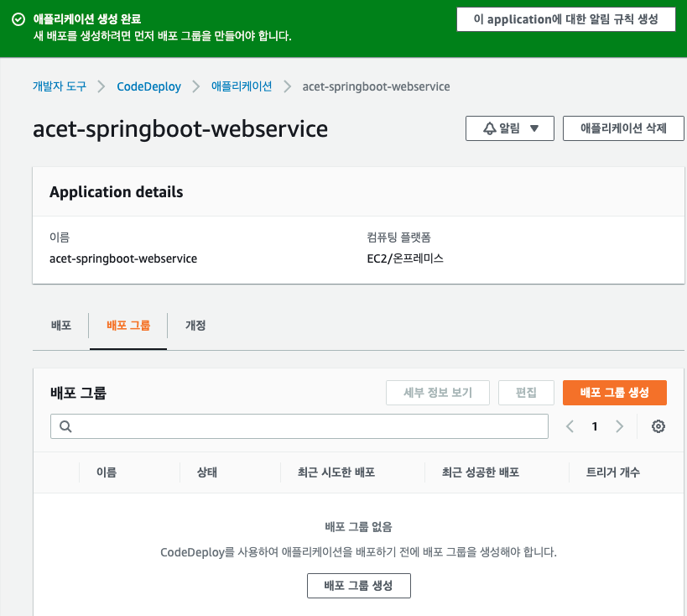Click the acet-springboot-webservice name value in details

[123, 258]
